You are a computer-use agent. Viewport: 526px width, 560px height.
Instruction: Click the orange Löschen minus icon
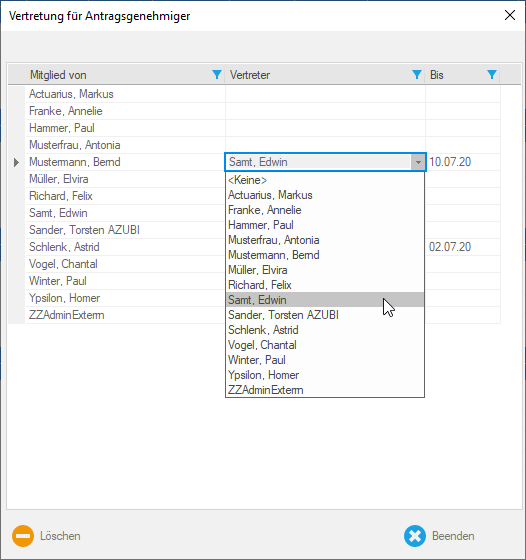[x=23, y=536]
